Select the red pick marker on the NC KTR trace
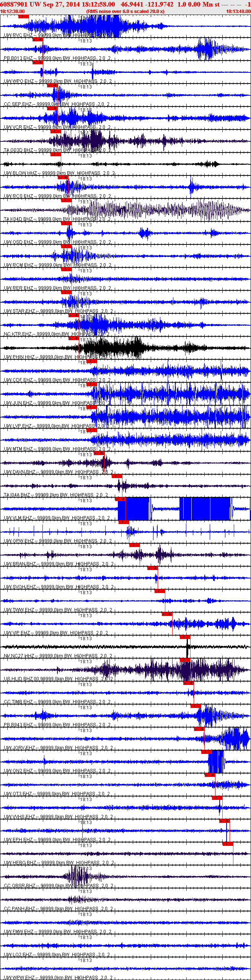Image resolution: width=251 pixels, height=980 pixels. tap(74, 315)
